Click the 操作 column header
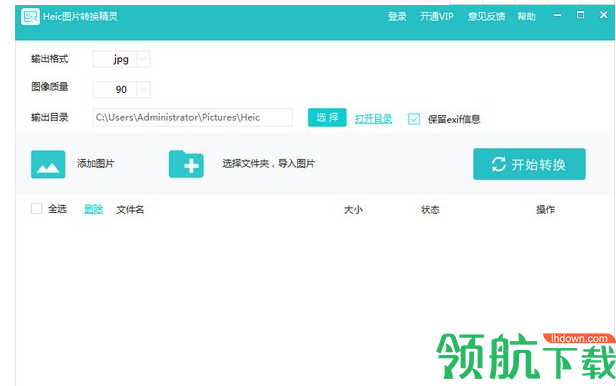The image size is (616, 386). tap(546, 210)
